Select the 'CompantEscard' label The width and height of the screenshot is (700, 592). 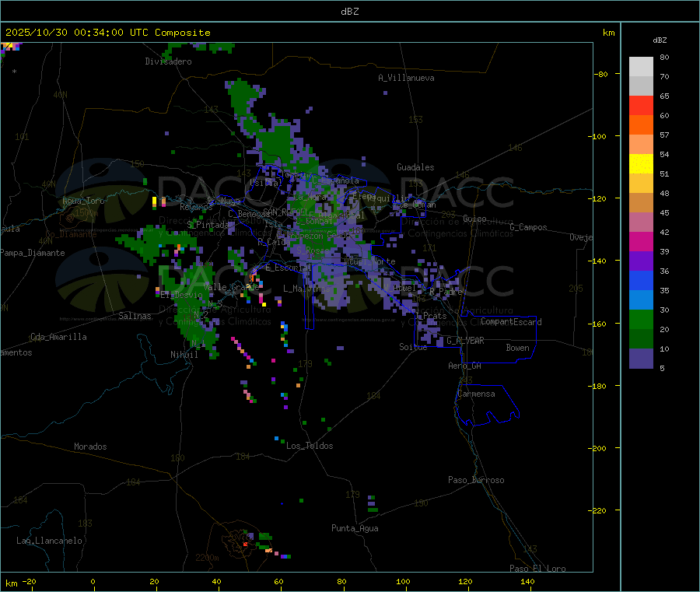[x=511, y=321]
